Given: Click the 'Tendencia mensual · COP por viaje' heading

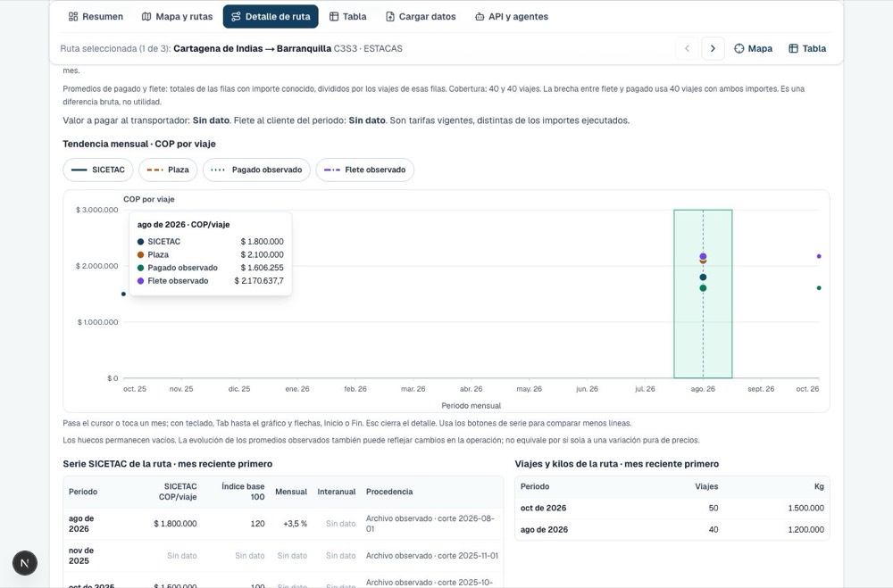Looking at the screenshot, I should (139, 144).
